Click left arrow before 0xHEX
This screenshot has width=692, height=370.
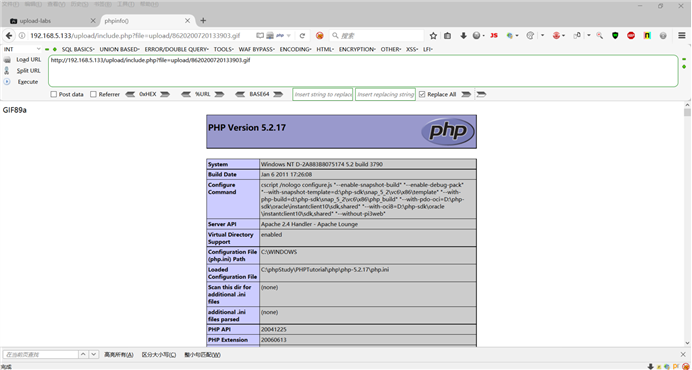pyautogui.click(x=131, y=94)
